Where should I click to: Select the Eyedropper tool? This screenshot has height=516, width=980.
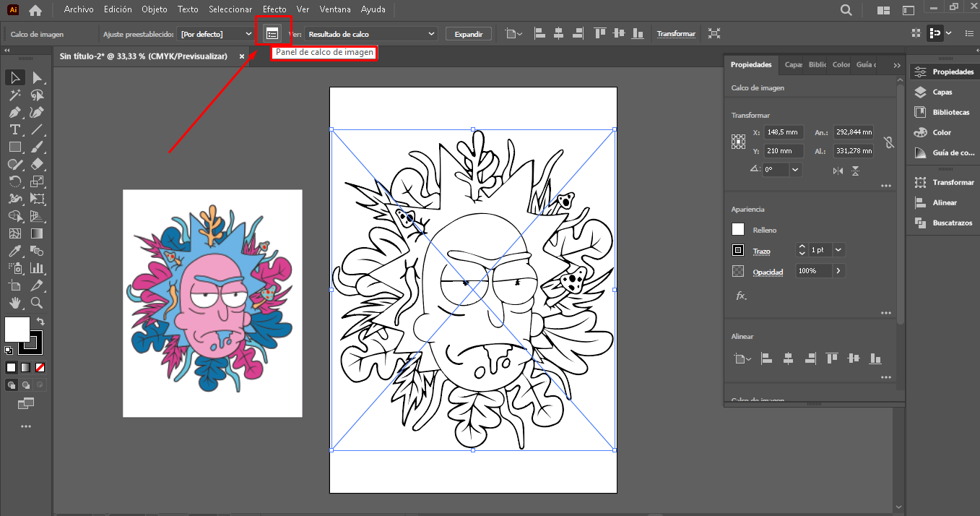coord(14,251)
